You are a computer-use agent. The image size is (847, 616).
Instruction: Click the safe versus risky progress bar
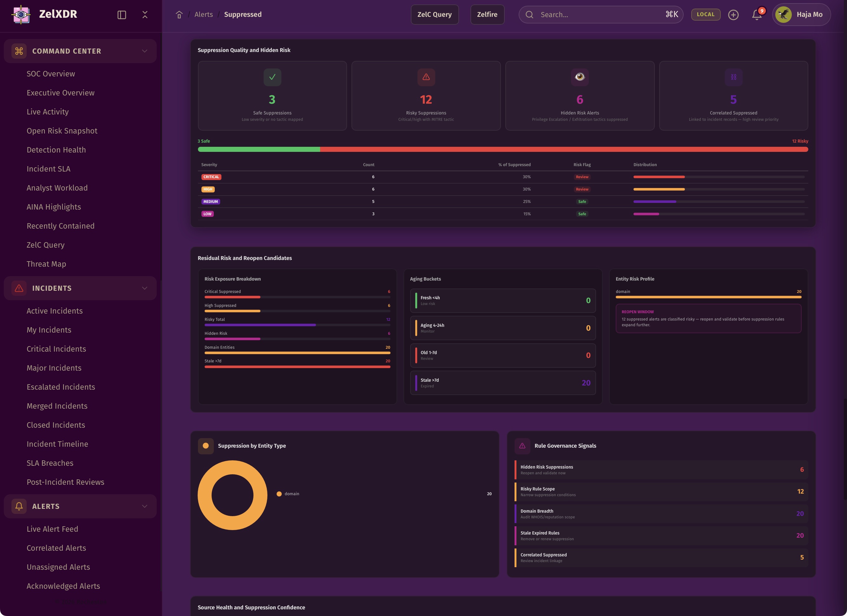[503, 149]
